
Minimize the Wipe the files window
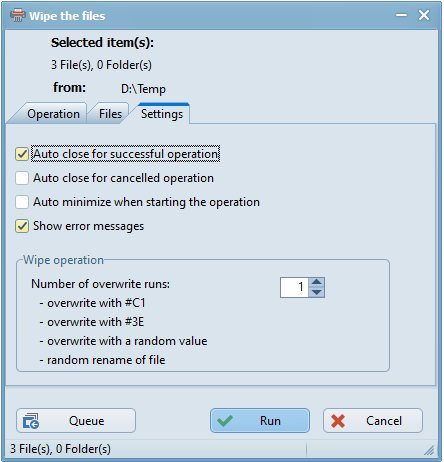401,15
